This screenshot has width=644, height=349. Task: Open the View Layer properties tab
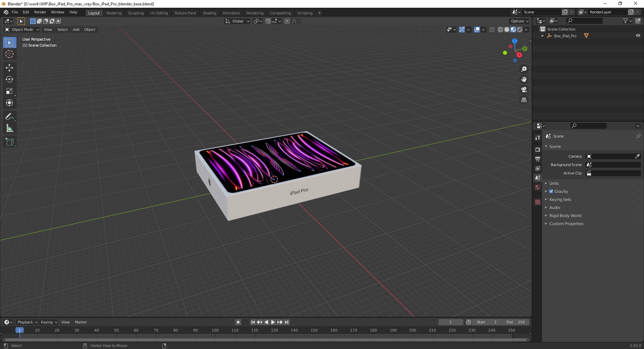point(538,168)
